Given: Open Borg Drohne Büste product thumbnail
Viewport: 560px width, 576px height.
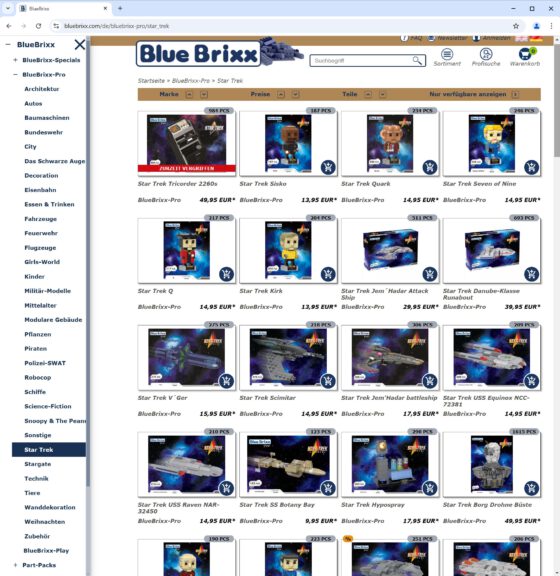Looking at the screenshot, I should [492, 465].
